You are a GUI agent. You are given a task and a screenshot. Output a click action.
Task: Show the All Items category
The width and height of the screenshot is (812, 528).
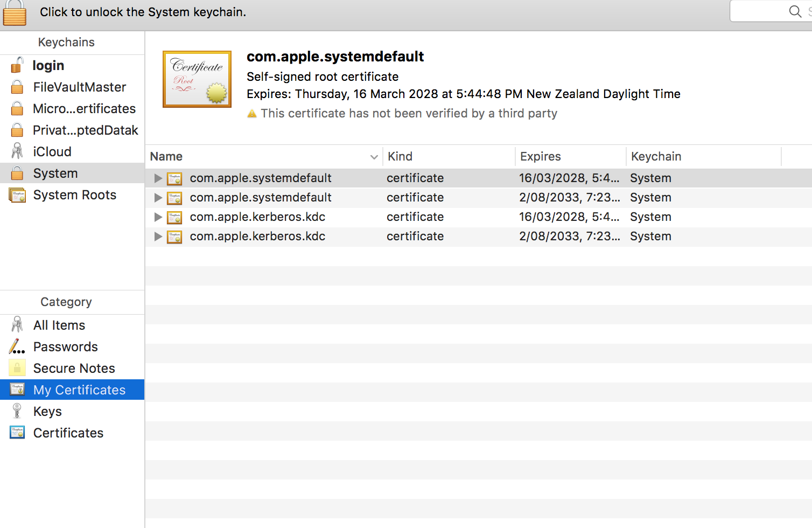tap(59, 325)
